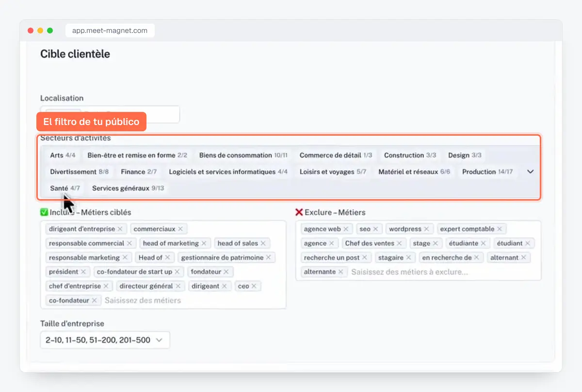Select Commerce de détail 1/3 sector

(x=336, y=155)
